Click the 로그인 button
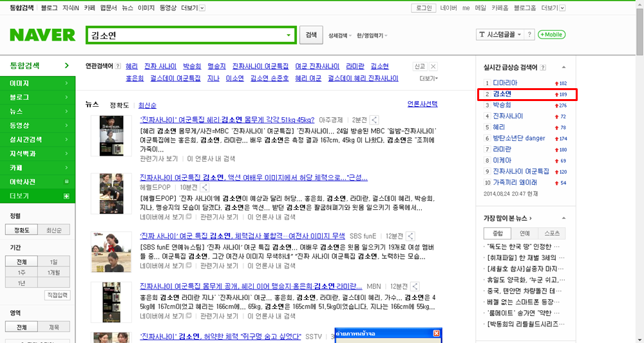644x343 pixels. [424, 8]
